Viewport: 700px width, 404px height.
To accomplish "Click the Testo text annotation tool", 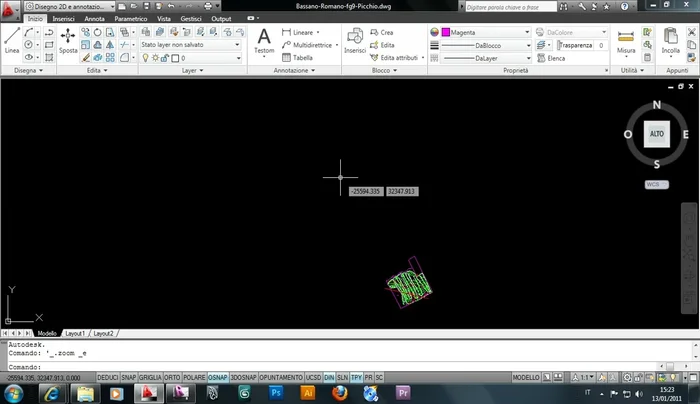I will 264,40.
